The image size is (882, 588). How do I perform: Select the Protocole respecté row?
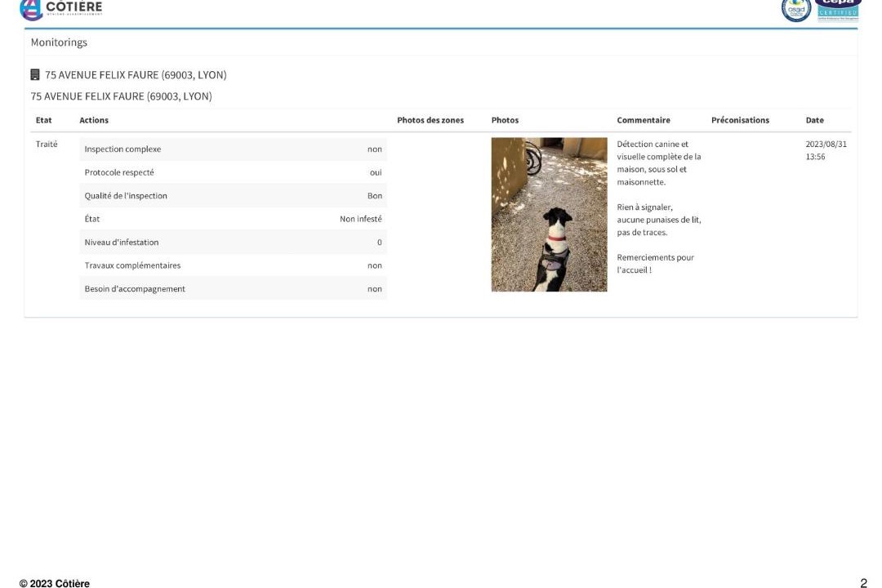coord(233,172)
